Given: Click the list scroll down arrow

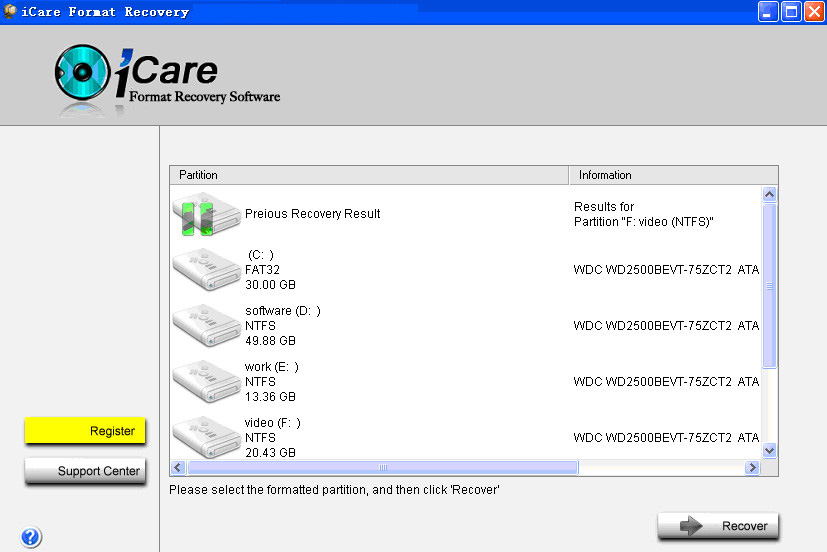Looking at the screenshot, I should (x=770, y=451).
